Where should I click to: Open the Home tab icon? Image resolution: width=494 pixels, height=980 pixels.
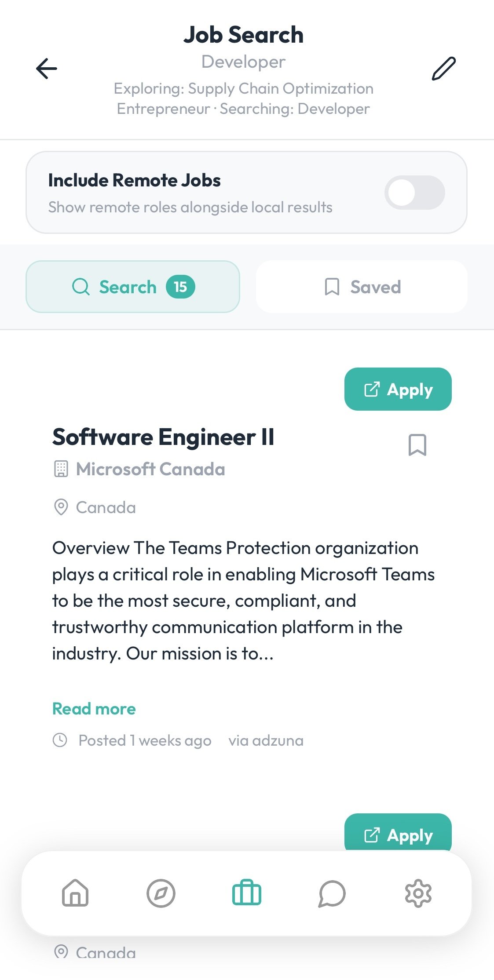tap(75, 893)
